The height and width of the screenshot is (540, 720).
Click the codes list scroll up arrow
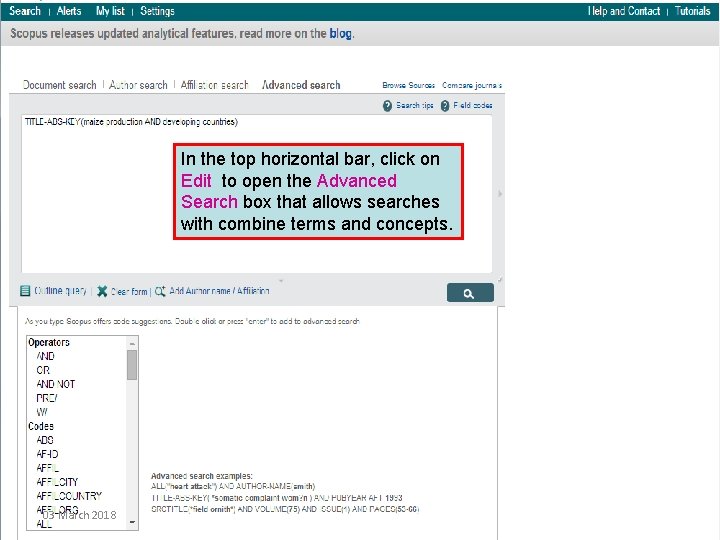(x=132, y=343)
